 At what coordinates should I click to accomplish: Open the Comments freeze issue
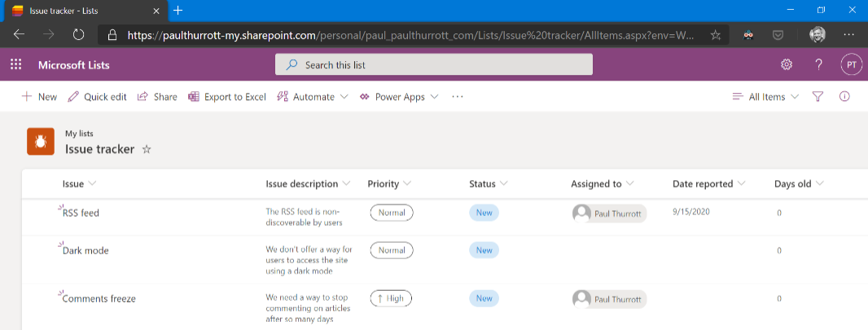(x=99, y=299)
